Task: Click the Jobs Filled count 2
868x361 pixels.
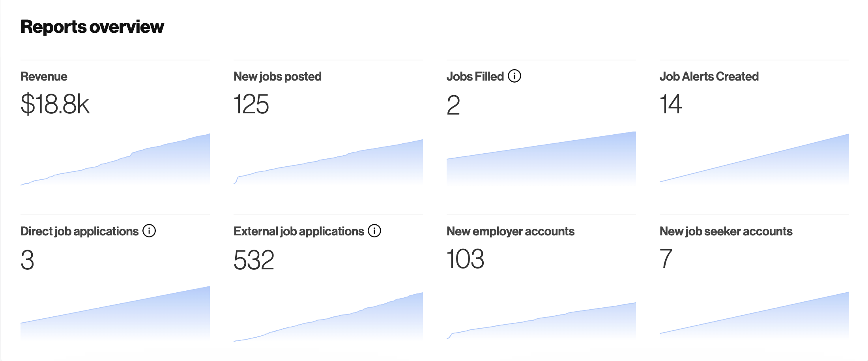Action: (x=455, y=105)
